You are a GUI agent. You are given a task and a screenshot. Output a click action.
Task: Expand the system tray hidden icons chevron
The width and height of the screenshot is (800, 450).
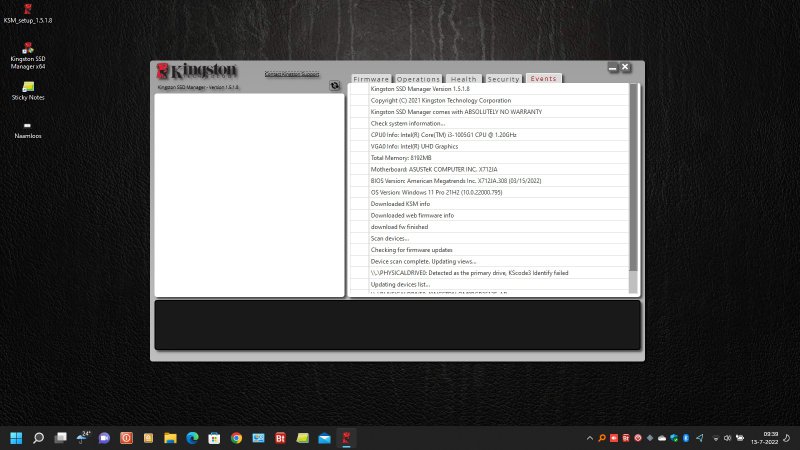[x=590, y=438]
